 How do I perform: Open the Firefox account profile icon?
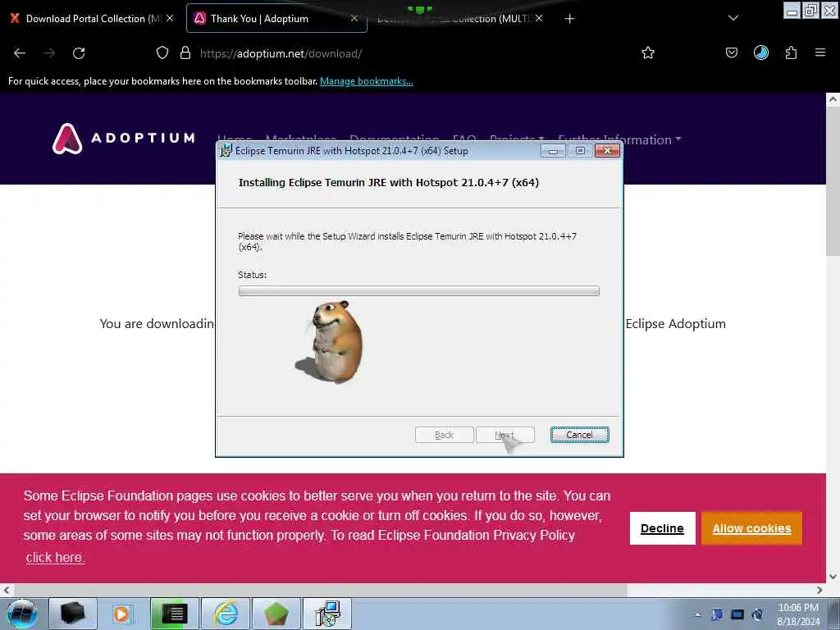coord(761,53)
